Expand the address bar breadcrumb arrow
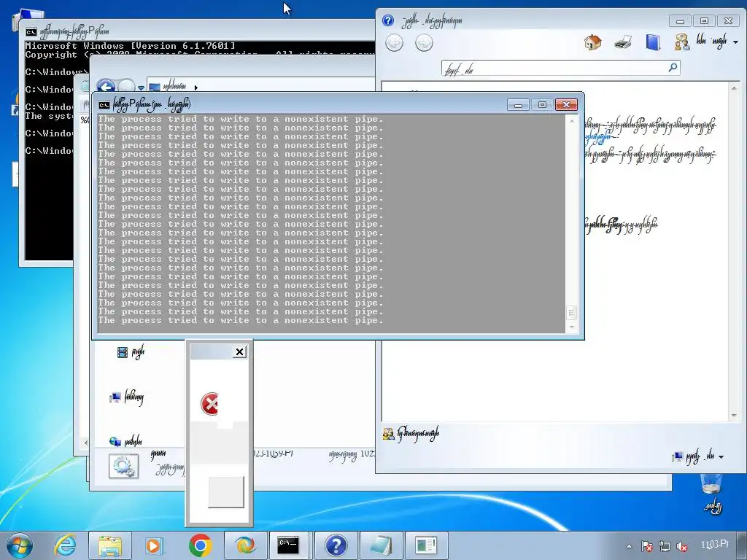 pos(196,87)
